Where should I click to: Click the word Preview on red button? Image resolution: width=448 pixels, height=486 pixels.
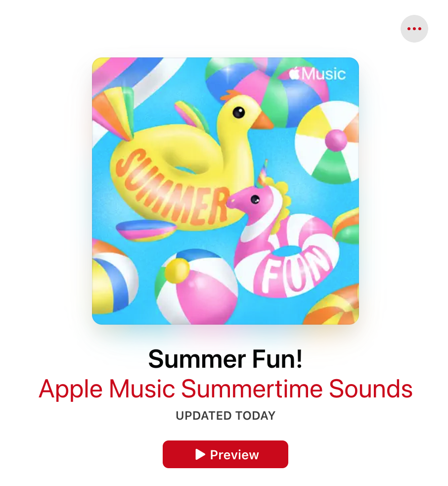point(234,455)
